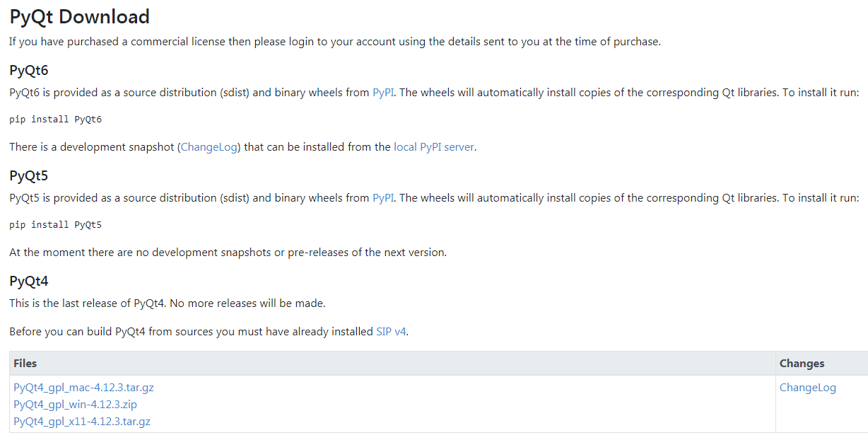This screenshot has width=868, height=440.
Task: Open the ChangeLog link in the Changes column
Action: tap(807, 388)
